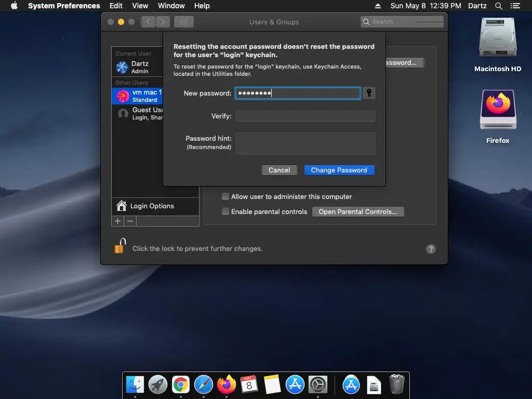Select Login Options in sidebar
This screenshot has height=399, width=532.
(155, 206)
